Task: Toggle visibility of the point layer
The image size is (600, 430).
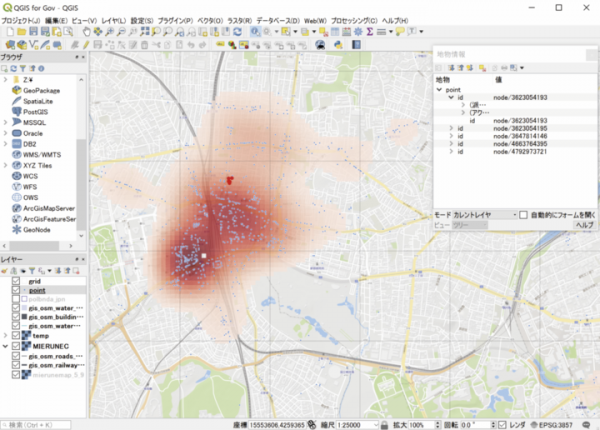Action: (x=16, y=290)
